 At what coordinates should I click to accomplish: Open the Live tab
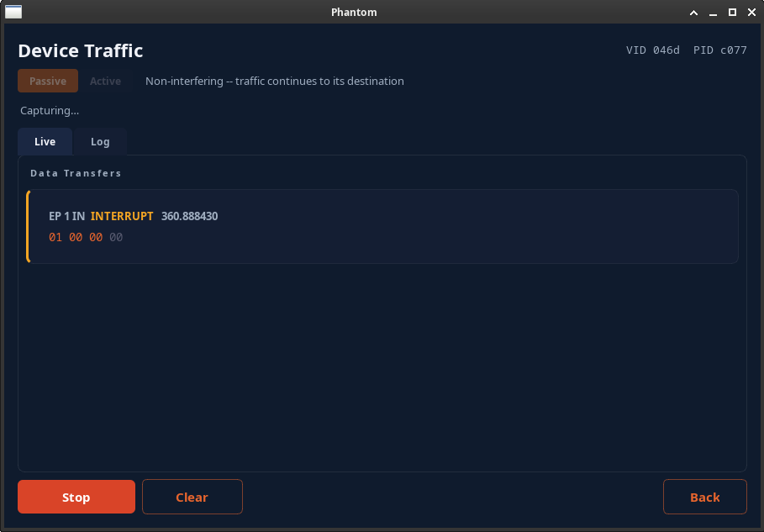point(45,142)
